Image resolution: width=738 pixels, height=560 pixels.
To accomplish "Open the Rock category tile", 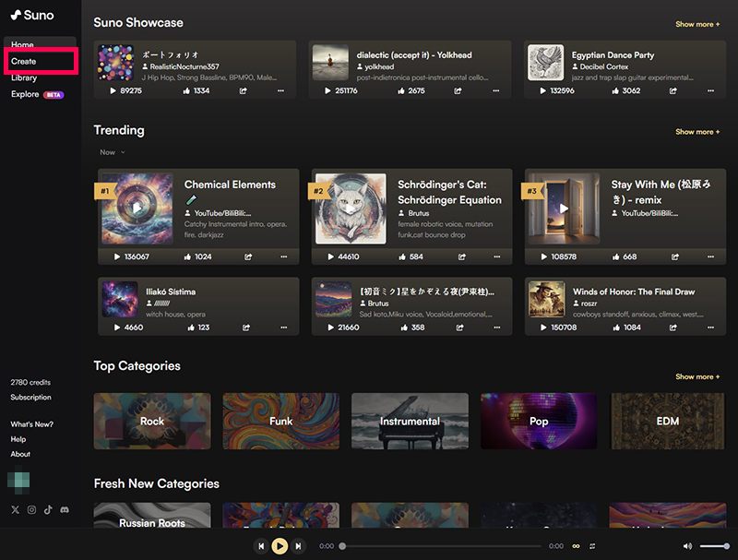I will click(152, 422).
